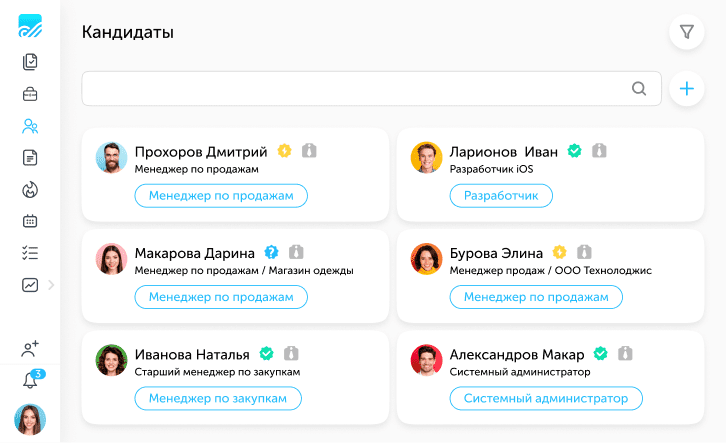This screenshot has height=443, width=726.
Task: Click text Менеджер по продажам / Магазин одежды
Action: pyautogui.click(x=244, y=270)
